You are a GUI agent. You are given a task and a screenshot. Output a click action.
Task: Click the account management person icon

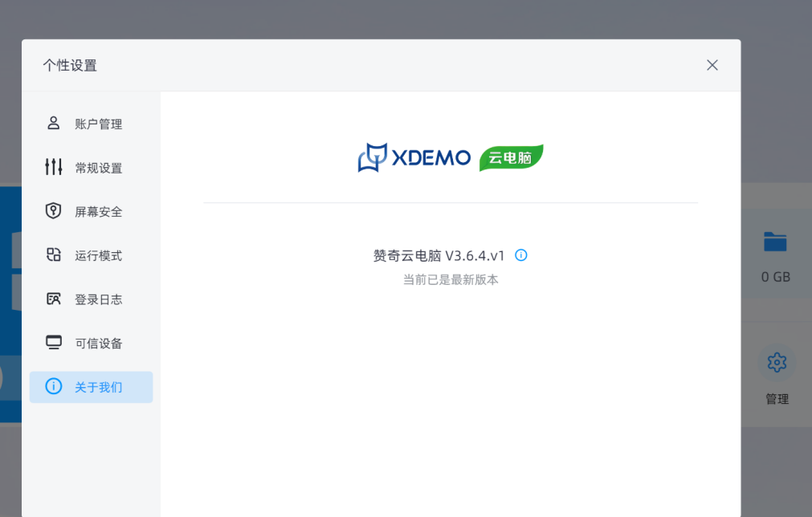[53, 123]
